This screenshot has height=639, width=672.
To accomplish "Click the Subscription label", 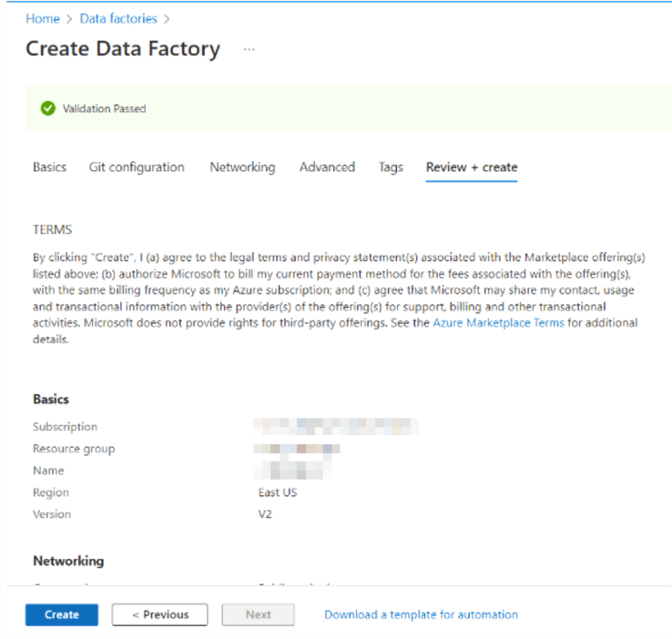I will pos(66,427).
